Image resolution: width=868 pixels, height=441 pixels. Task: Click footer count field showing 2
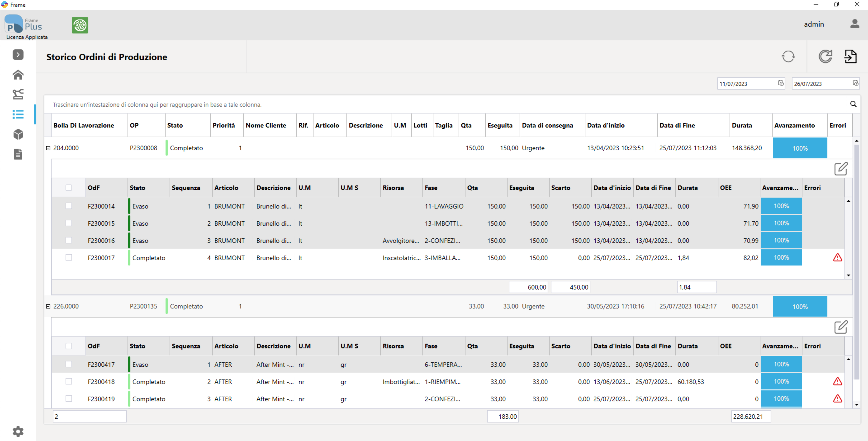[90, 416]
